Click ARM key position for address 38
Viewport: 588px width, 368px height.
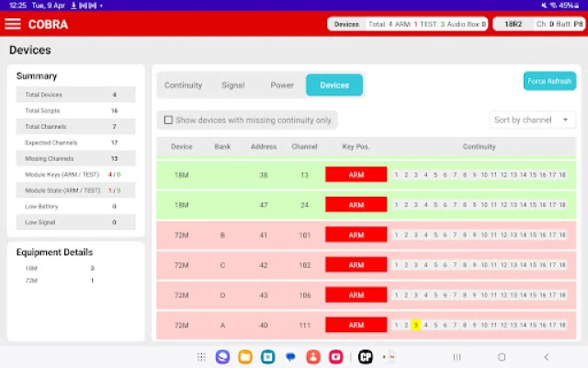tap(356, 174)
